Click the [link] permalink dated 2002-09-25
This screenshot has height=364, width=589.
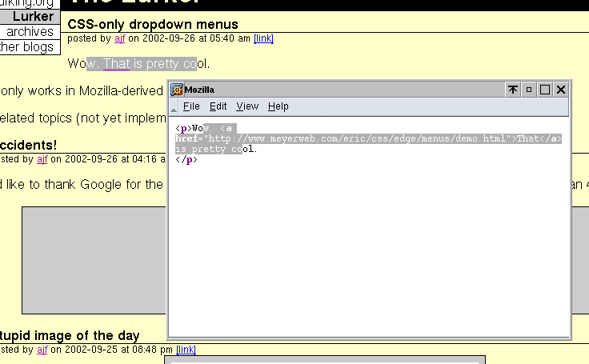tap(186, 350)
